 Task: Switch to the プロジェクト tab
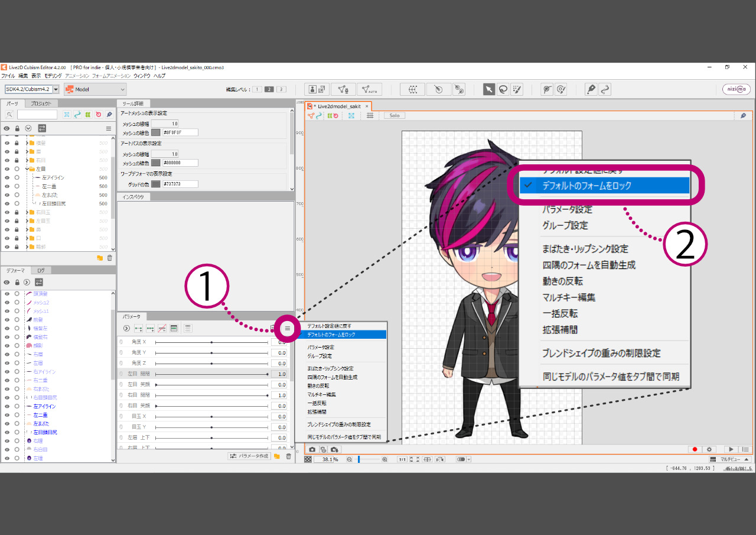pyautogui.click(x=41, y=103)
